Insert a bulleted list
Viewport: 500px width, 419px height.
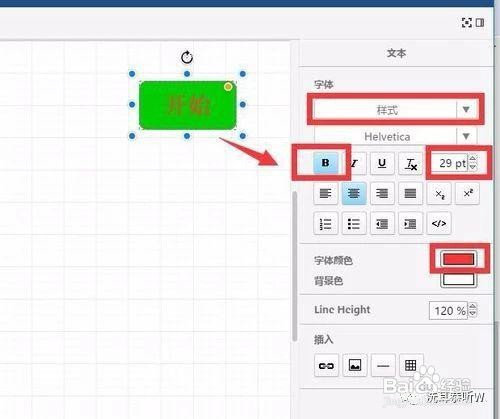click(x=354, y=224)
